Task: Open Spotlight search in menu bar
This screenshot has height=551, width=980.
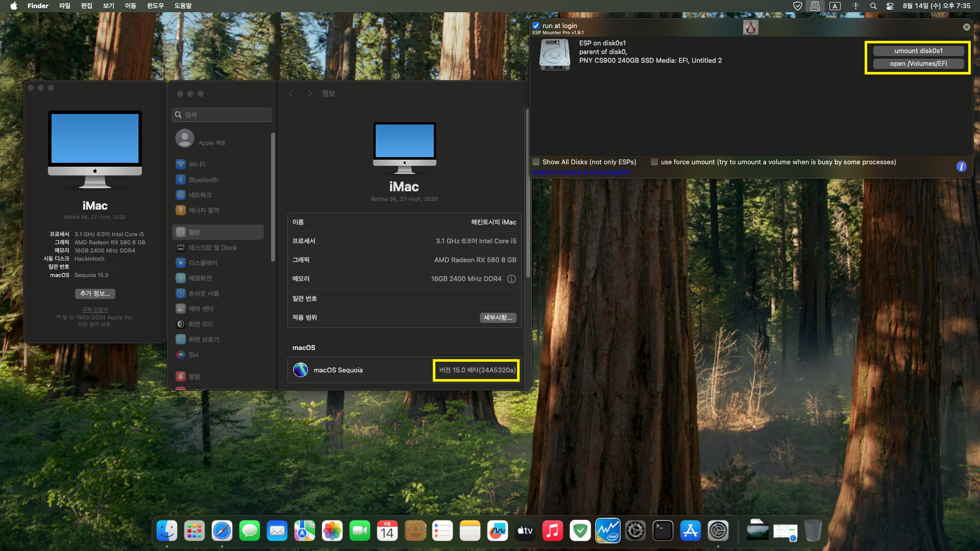Action: (873, 6)
